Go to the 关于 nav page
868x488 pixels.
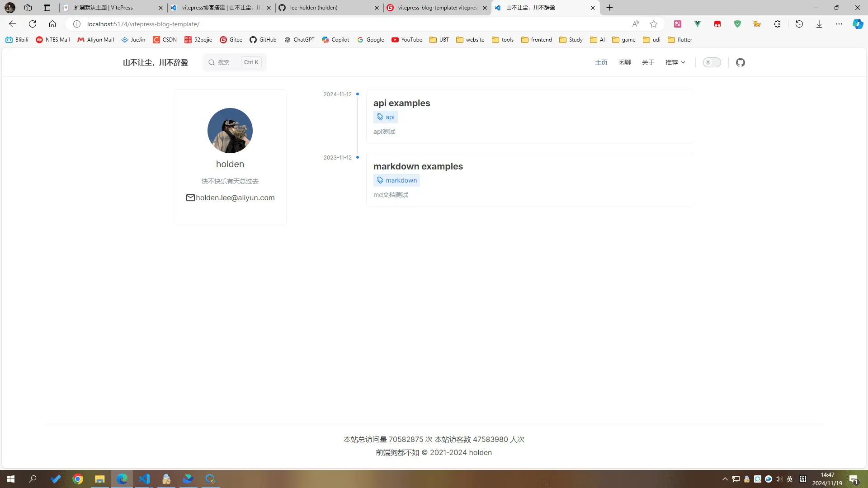[x=648, y=62]
